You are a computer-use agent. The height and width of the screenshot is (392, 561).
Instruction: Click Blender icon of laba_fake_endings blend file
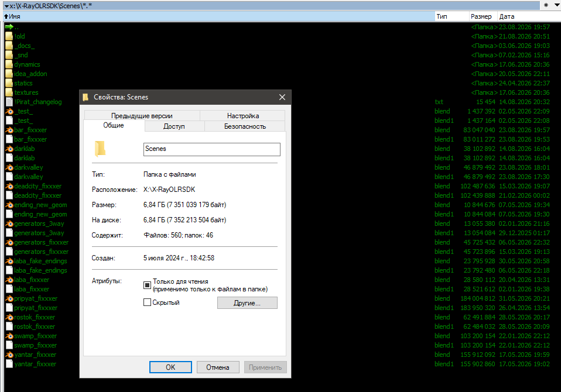[x=9, y=261]
